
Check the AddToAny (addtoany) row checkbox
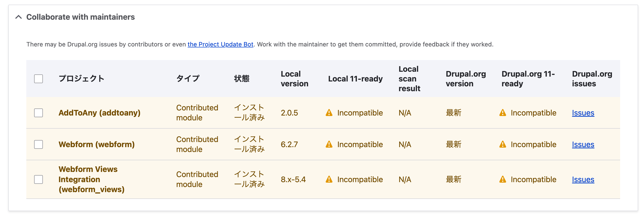point(38,113)
